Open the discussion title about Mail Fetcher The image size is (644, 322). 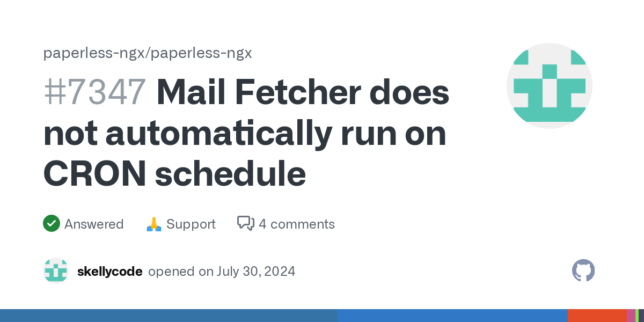tap(246, 133)
